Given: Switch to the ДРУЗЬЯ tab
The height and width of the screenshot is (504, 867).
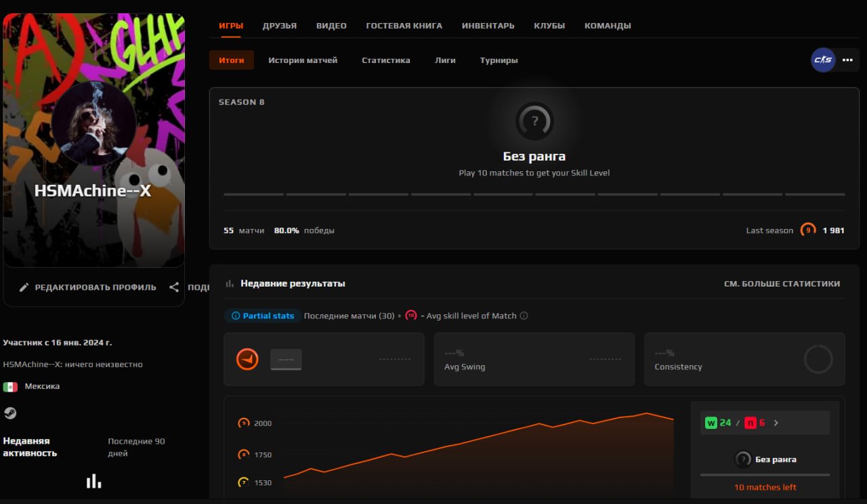Looking at the screenshot, I should coord(280,26).
